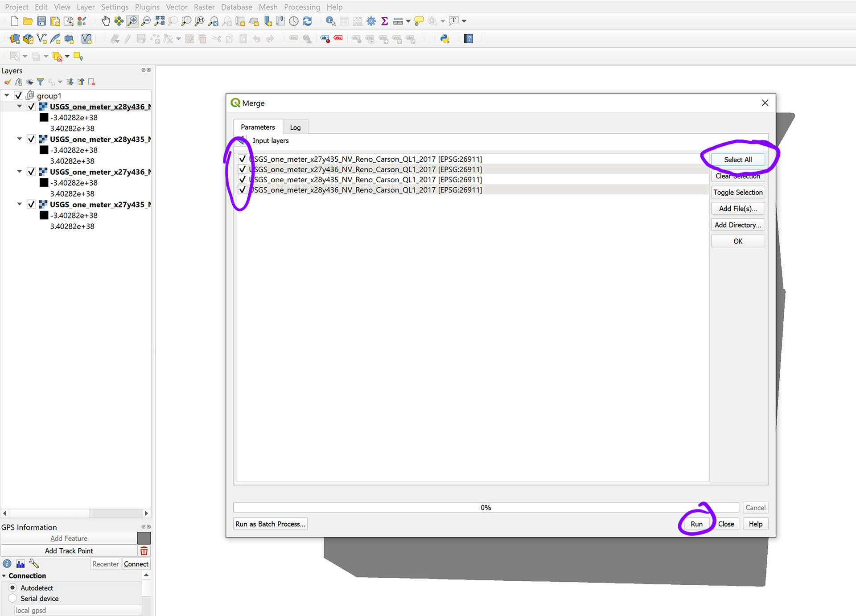Click the GPS delete track trash icon
Viewport: 856px width, 616px height.
[144, 551]
